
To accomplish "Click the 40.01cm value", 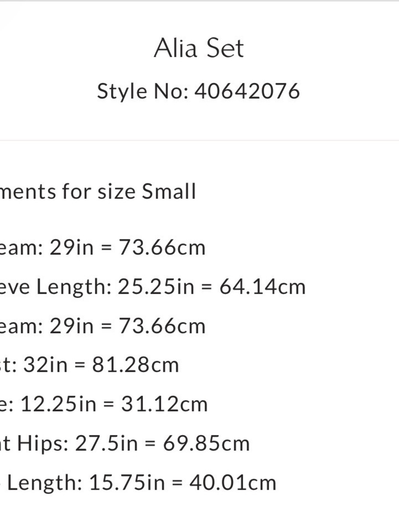I will (x=233, y=482).
